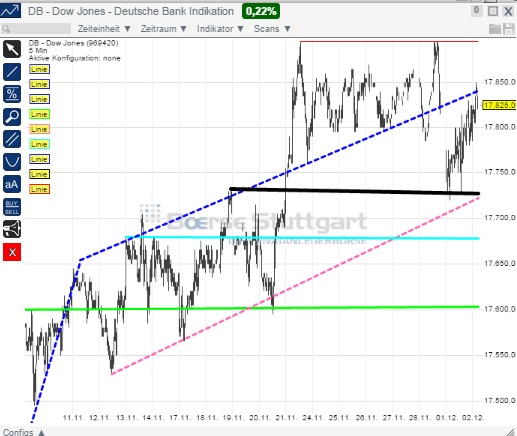This screenshot has width=517, height=436.
Task: Select the aA text annotation tool
Action: click(x=12, y=184)
